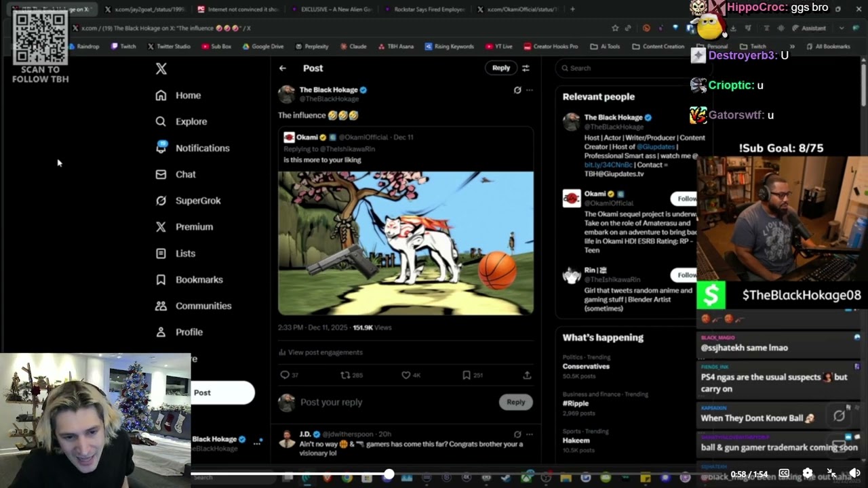868x488 pixels.
Task: Open the Hakeem trending topic
Action: pos(576,441)
